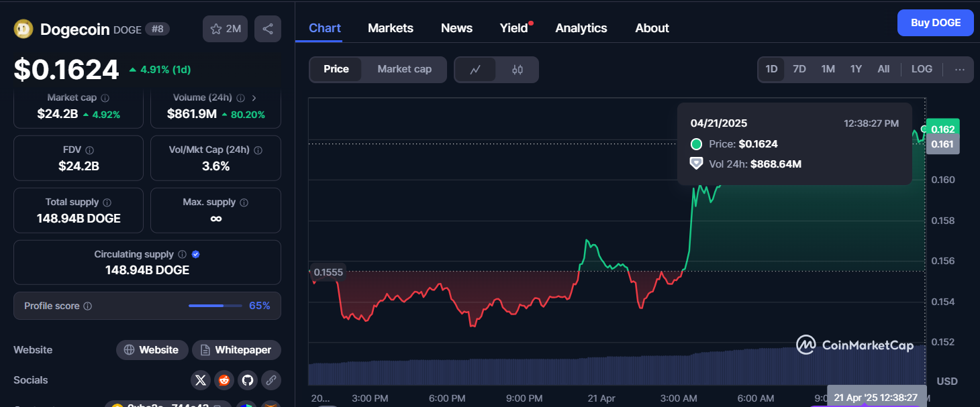This screenshot has width=980, height=407.
Task: Select the 1Y time range
Action: (856, 69)
